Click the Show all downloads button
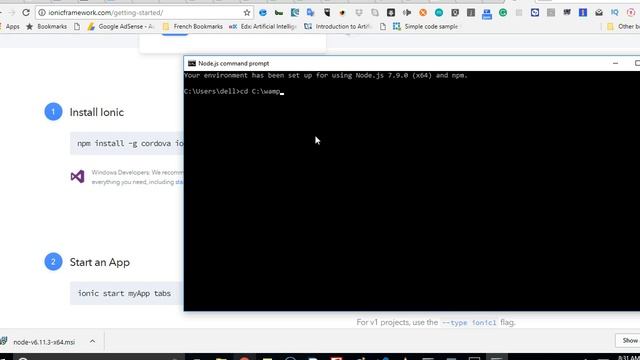Screen dimensions: 640x360 tap(629, 340)
